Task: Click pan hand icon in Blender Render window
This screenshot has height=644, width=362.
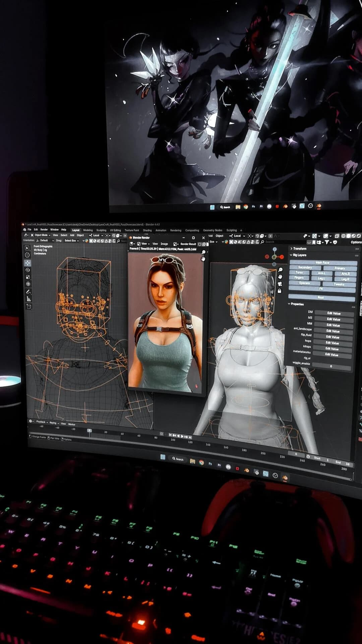Action: pos(203,259)
